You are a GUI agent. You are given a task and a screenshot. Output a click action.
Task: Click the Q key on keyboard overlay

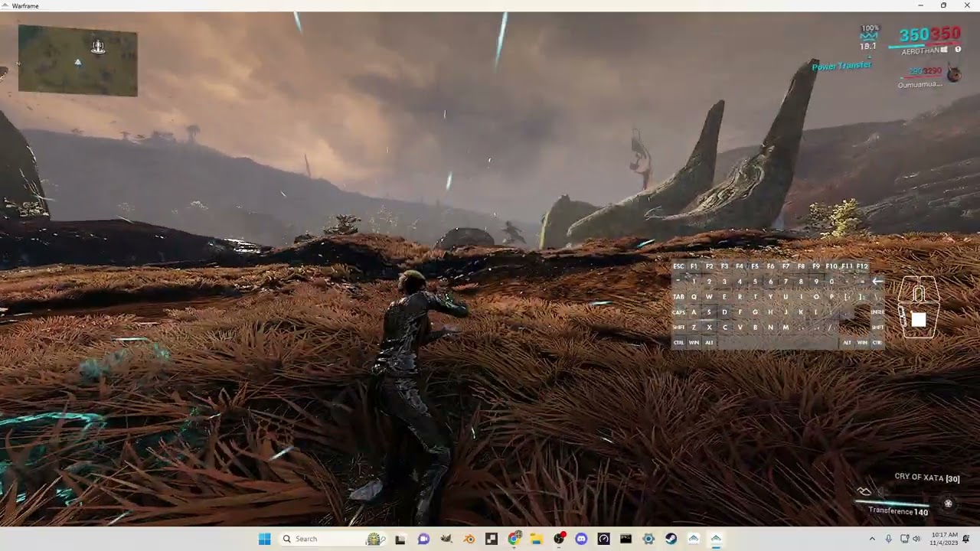pos(694,297)
